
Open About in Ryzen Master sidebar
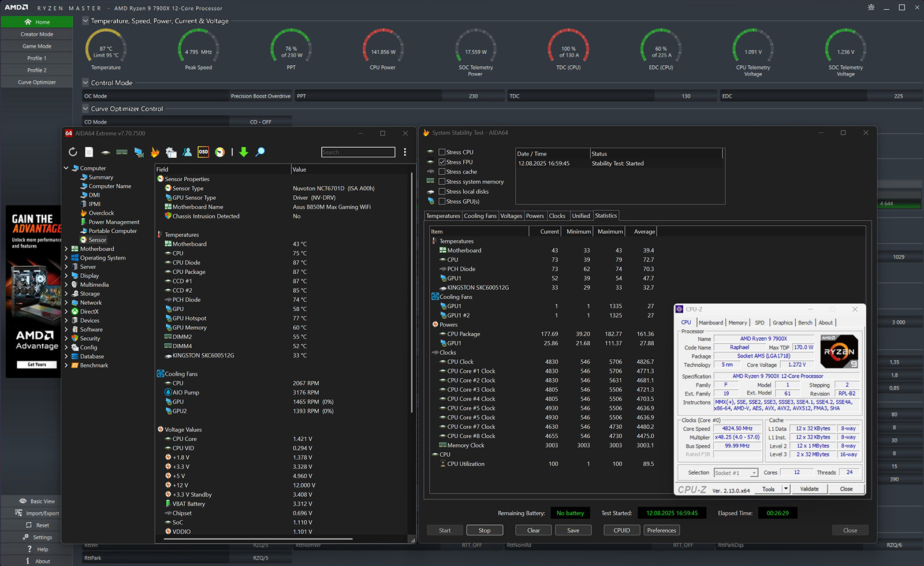pos(37,561)
